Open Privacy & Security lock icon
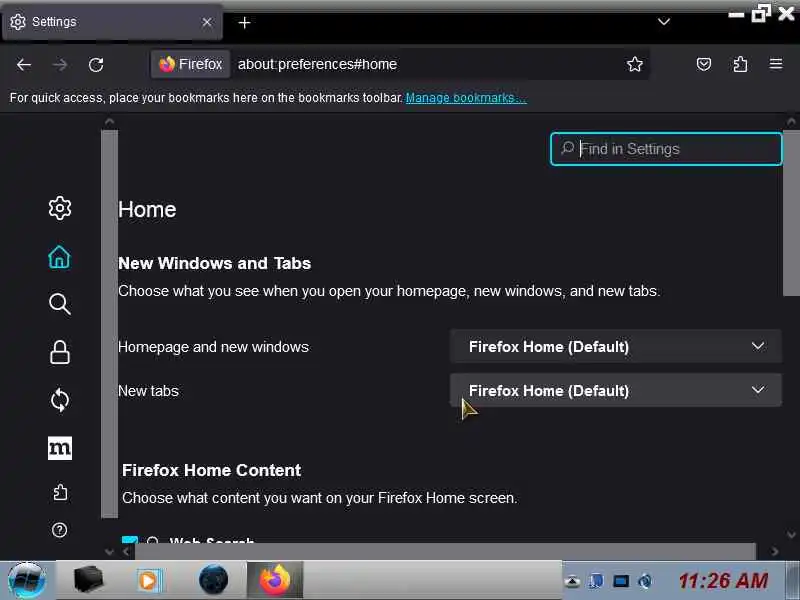Screen dimensions: 800x600 60,352
